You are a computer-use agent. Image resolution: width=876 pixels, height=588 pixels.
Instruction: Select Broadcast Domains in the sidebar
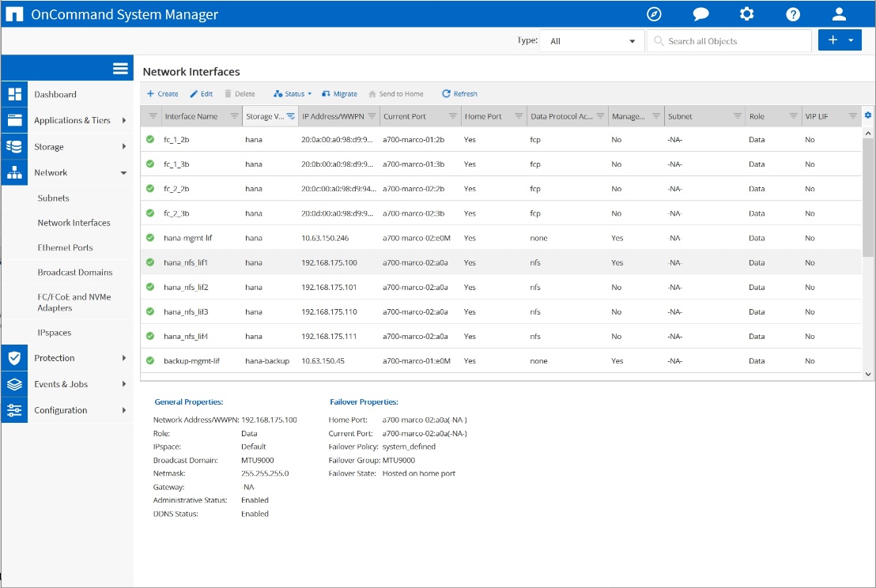pyautogui.click(x=75, y=272)
